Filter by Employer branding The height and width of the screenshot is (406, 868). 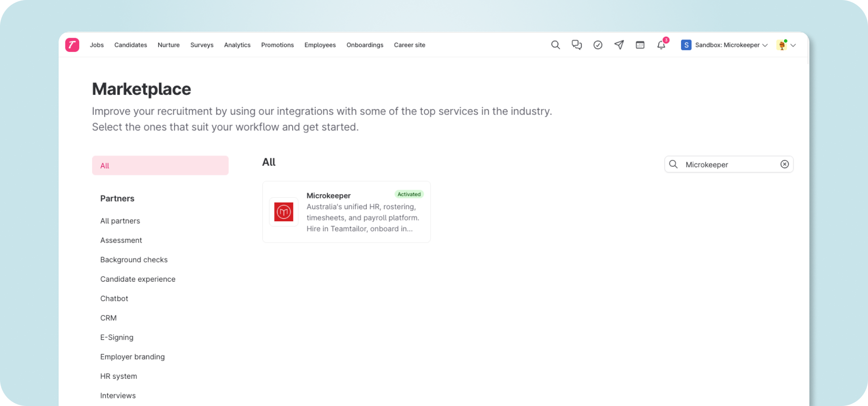tap(132, 357)
